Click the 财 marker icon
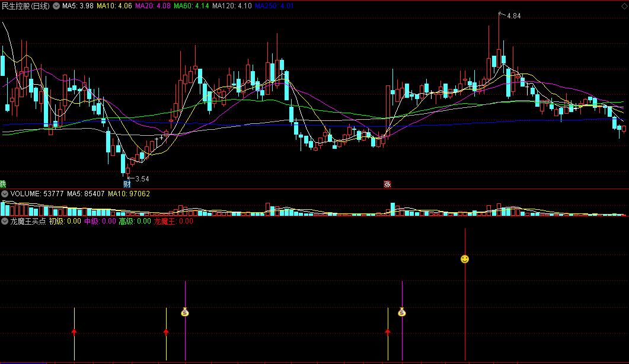The width and height of the screenshot is (629, 364). [127, 184]
